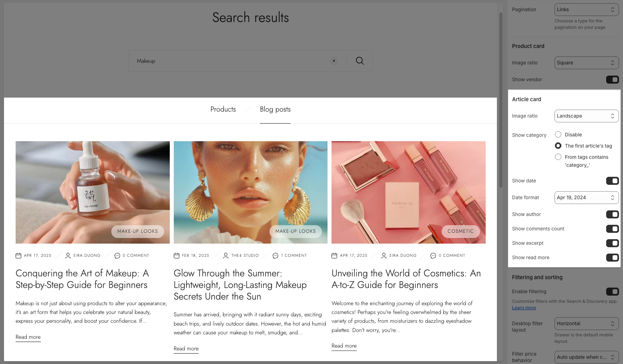The height and width of the screenshot is (364, 623).
Task: Click comment bubble icon beside 1 COMMENT
Action: [275, 256]
